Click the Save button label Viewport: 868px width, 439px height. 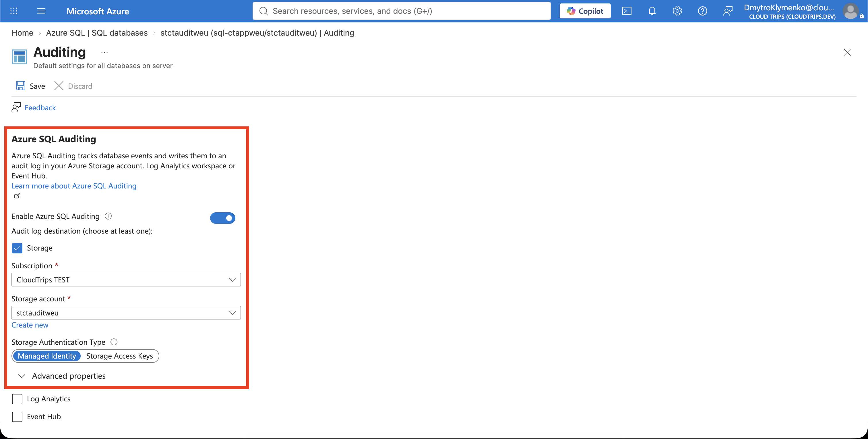pos(37,86)
